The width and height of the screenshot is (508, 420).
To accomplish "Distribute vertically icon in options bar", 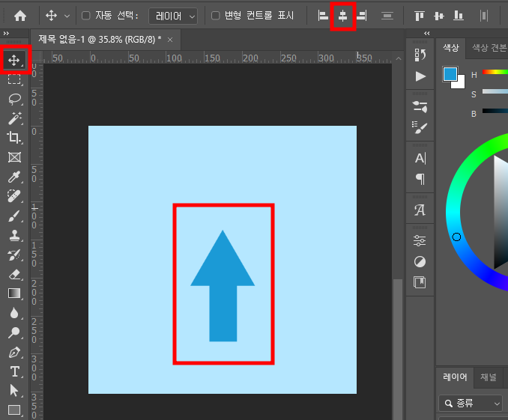I will tap(387, 16).
